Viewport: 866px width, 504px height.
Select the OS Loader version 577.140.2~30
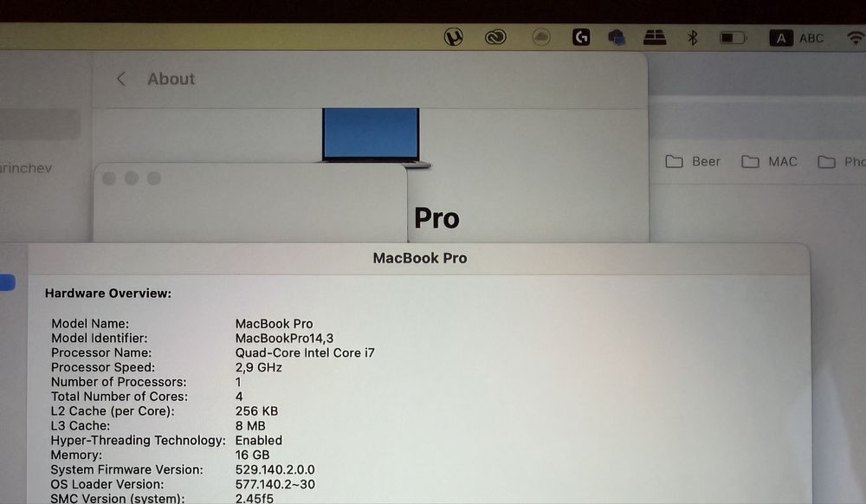click(275, 484)
